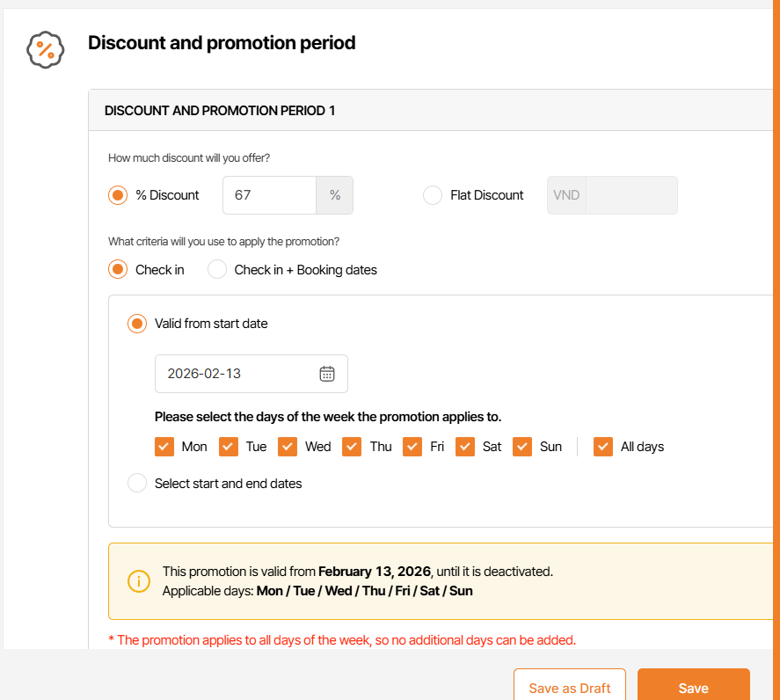Image resolution: width=780 pixels, height=700 pixels.
Task: Select the % Discount radio option
Action: (x=118, y=195)
